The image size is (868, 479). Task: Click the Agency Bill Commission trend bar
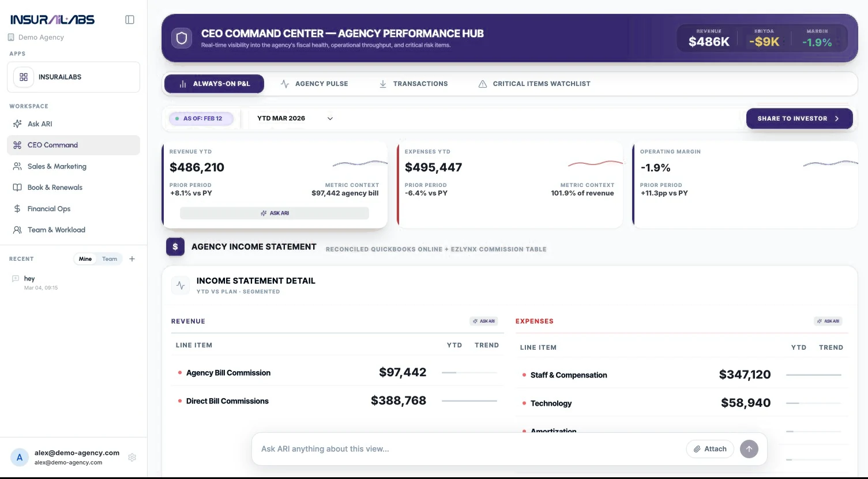point(469,373)
